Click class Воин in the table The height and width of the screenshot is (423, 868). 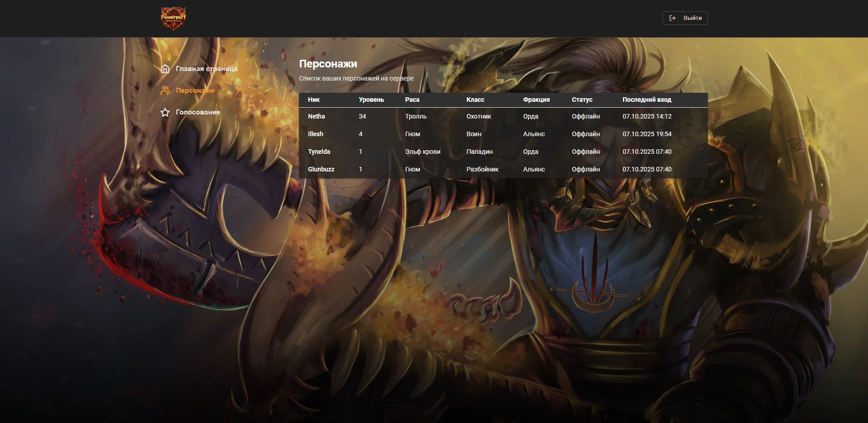(474, 134)
